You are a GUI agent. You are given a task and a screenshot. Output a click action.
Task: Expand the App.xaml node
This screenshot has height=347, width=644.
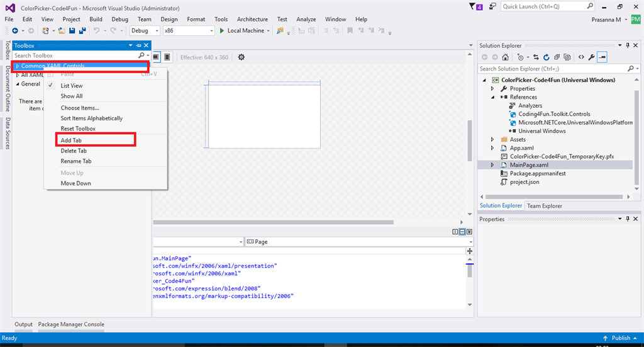pyautogui.click(x=492, y=148)
